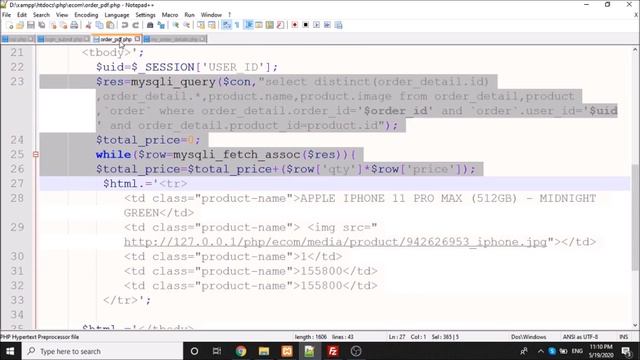Open FileZilla from the taskbar
640x360 pixels.
coord(333,351)
